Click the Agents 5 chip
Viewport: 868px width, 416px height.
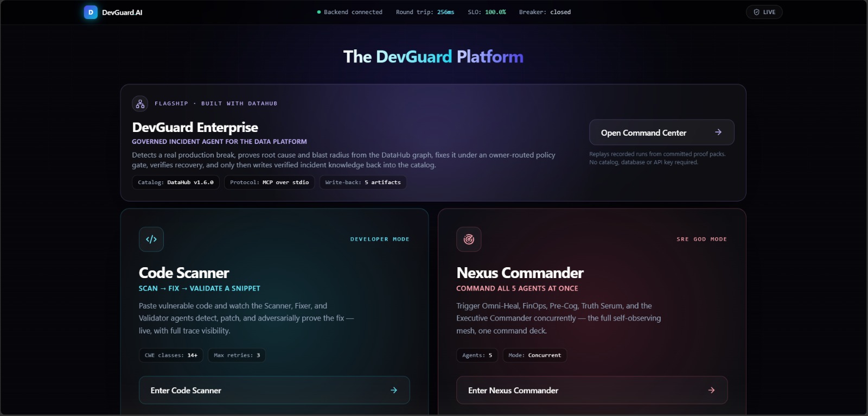pos(477,355)
